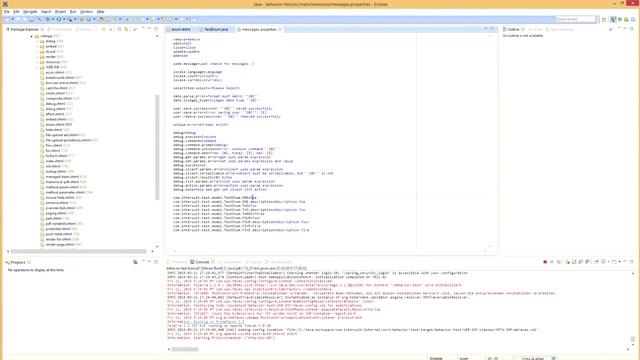Switch to the Problems tab
Viewport: 640px width, 360px height.
pyautogui.click(x=178, y=262)
